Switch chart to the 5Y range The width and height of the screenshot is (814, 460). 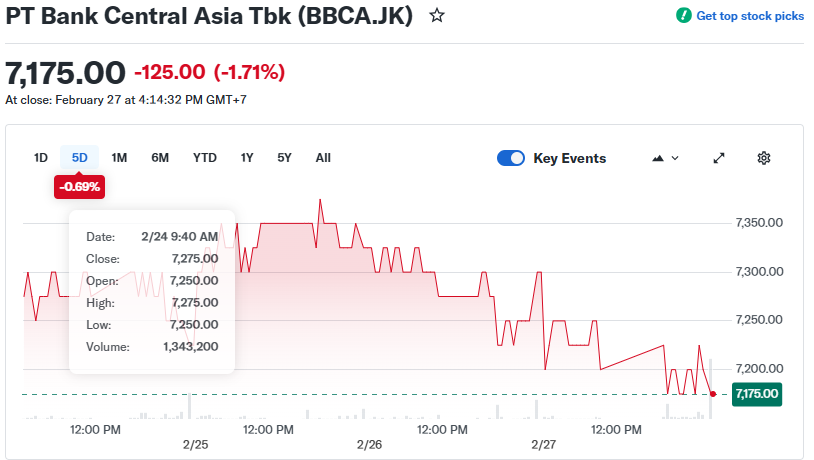click(x=285, y=158)
